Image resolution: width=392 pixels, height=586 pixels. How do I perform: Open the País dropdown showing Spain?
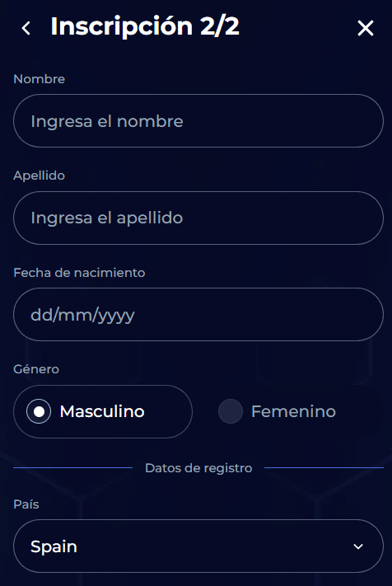[x=198, y=546]
